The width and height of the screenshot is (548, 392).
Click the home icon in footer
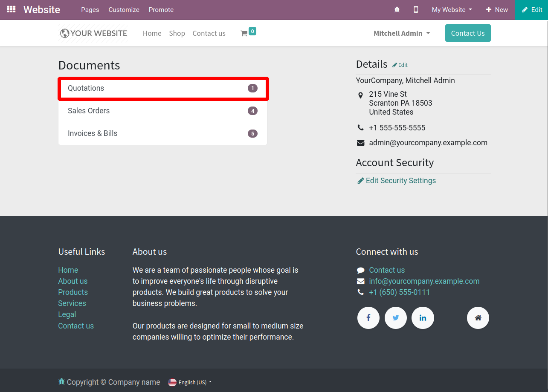pyautogui.click(x=478, y=318)
